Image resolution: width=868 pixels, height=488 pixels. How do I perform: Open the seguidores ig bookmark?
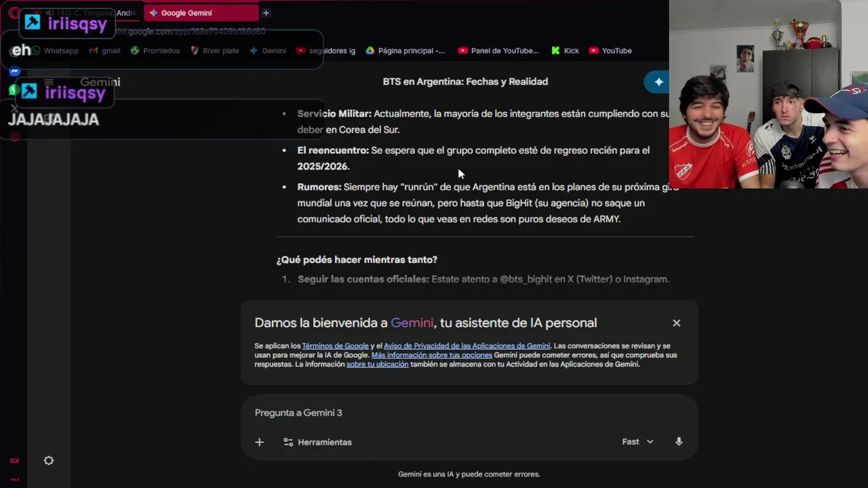click(325, 51)
